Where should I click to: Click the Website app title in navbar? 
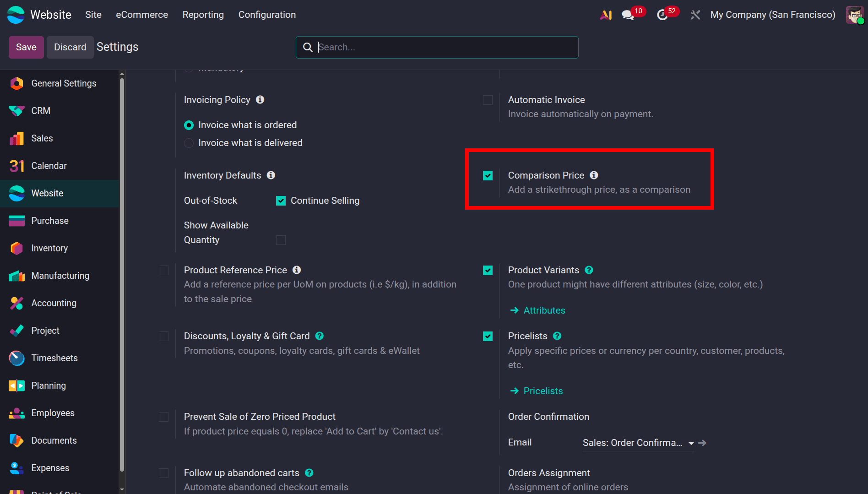(51, 15)
